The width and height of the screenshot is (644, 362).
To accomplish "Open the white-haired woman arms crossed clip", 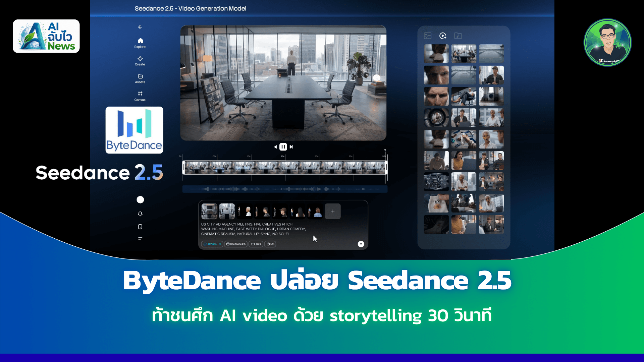I will [464, 182].
